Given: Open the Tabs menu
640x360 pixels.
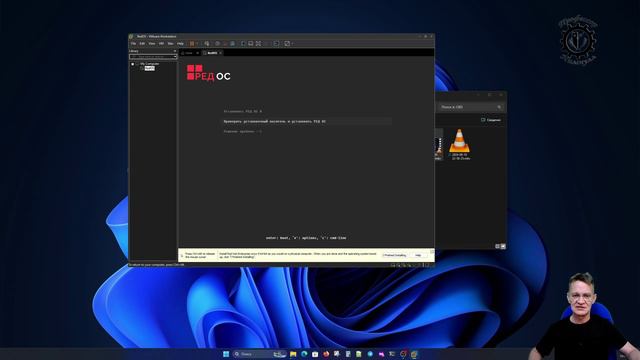Looking at the screenshot, I should [x=170, y=43].
